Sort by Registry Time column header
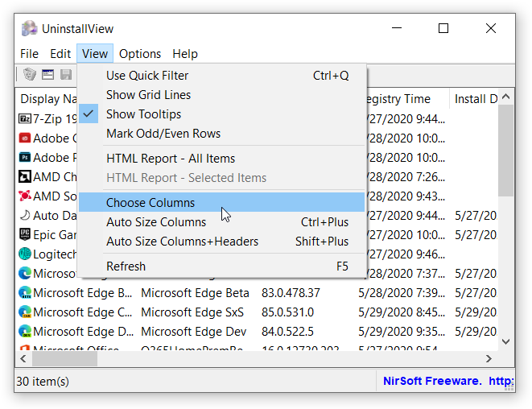Image resolution: width=532 pixels, height=409 pixels. click(x=408, y=99)
